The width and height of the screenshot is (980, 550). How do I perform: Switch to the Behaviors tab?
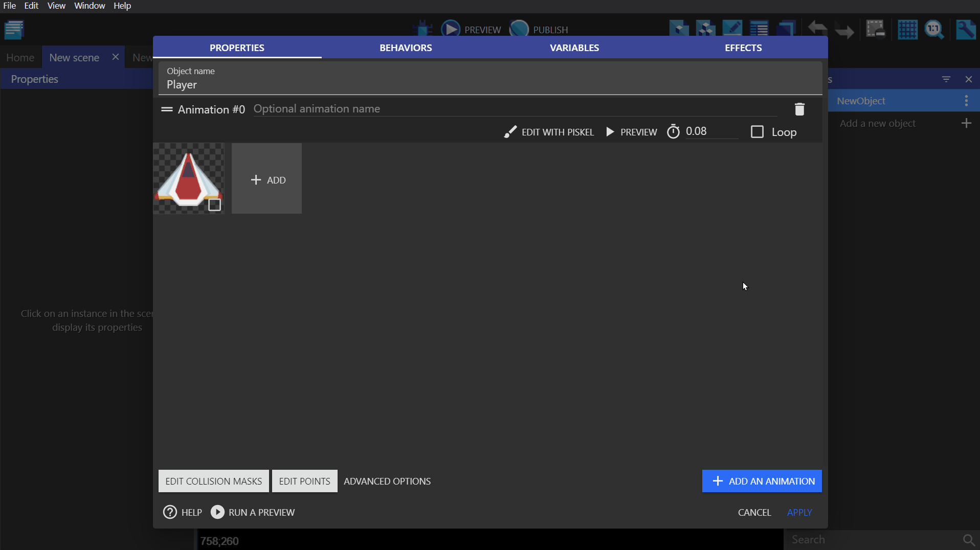point(406,48)
